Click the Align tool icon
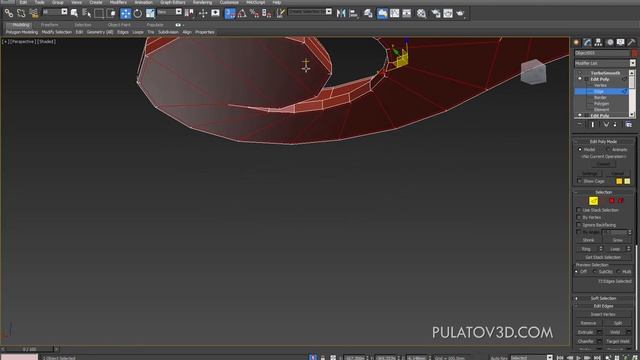The image size is (640, 360). (x=353, y=13)
